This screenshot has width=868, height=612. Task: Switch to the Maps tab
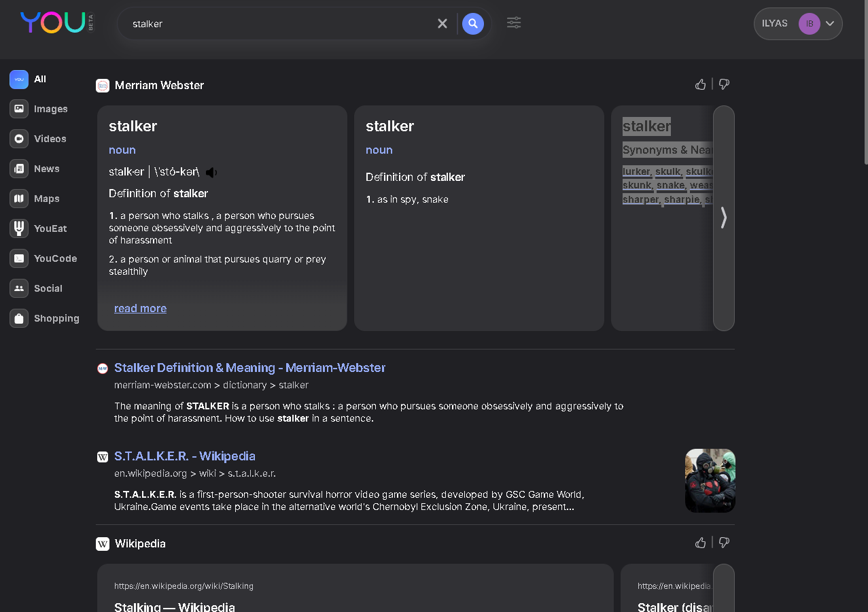coord(35,199)
